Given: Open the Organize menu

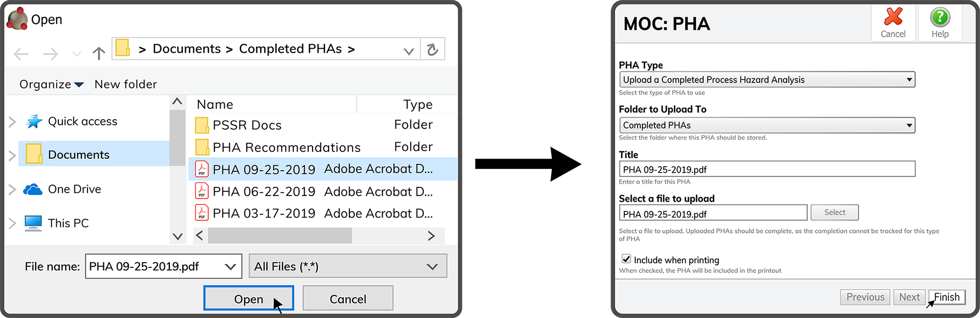Looking at the screenshot, I should (51, 84).
